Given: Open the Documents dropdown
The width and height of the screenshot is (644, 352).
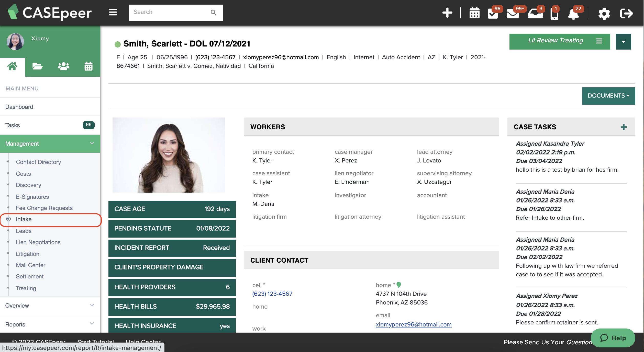Looking at the screenshot, I should (608, 96).
